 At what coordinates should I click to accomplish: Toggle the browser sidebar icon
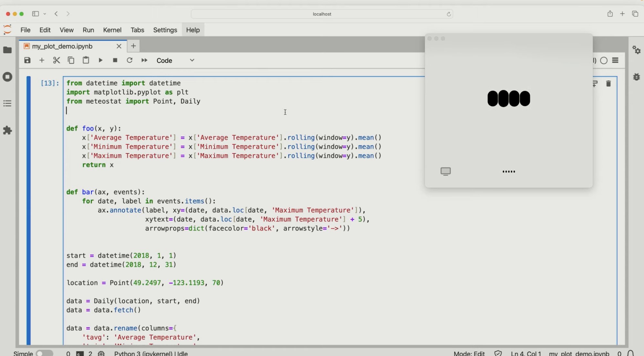pyautogui.click(x=36, y=14)
